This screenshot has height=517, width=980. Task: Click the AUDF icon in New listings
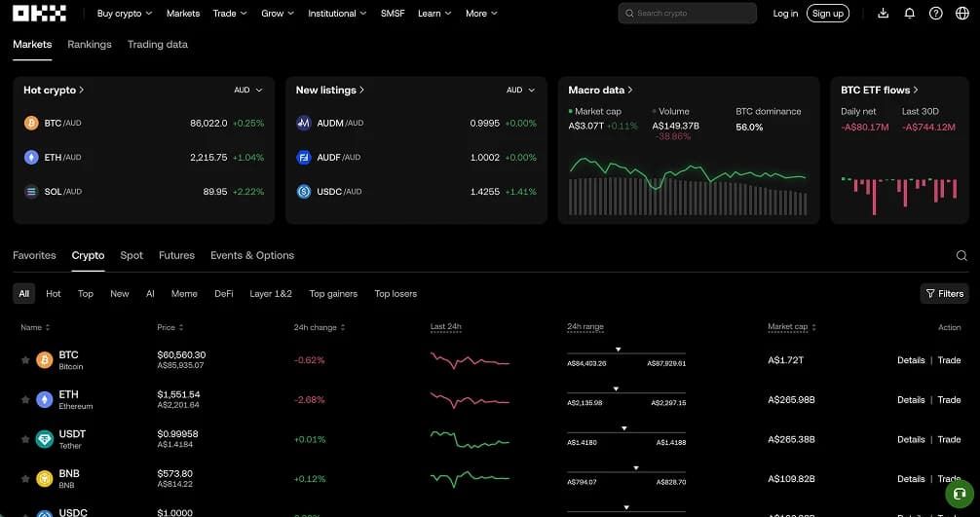click(304, 158)
